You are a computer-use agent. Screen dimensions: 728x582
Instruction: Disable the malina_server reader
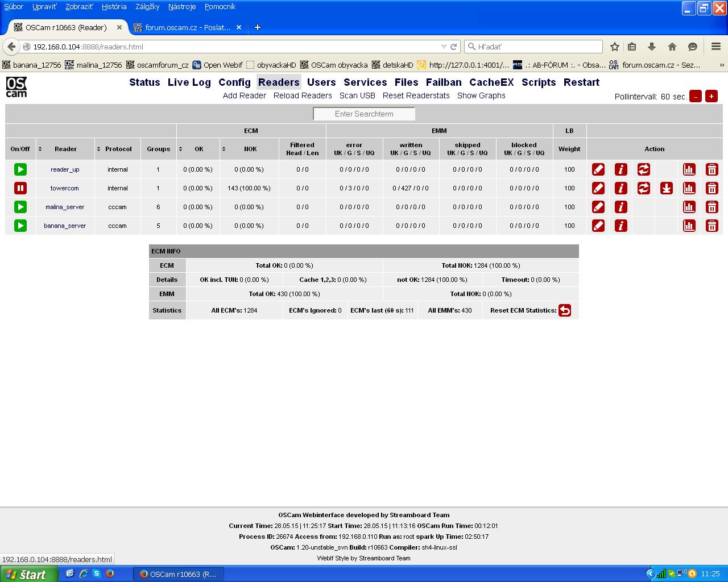click(x=20, y=207)
